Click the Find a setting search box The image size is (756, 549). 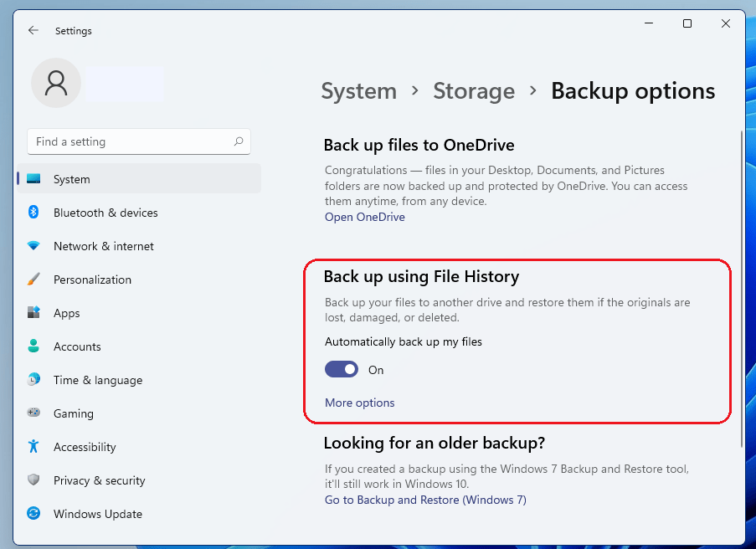tap(130, 141)
